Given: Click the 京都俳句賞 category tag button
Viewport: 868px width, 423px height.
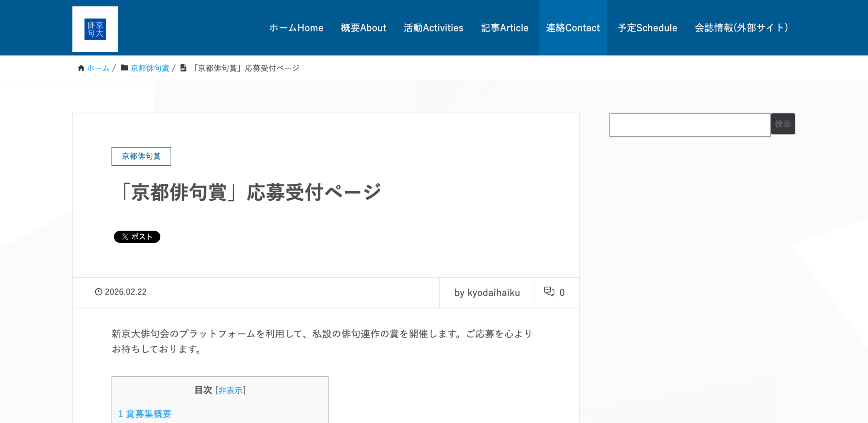Looking at the screenshot, I should click(x=141, y=156).
